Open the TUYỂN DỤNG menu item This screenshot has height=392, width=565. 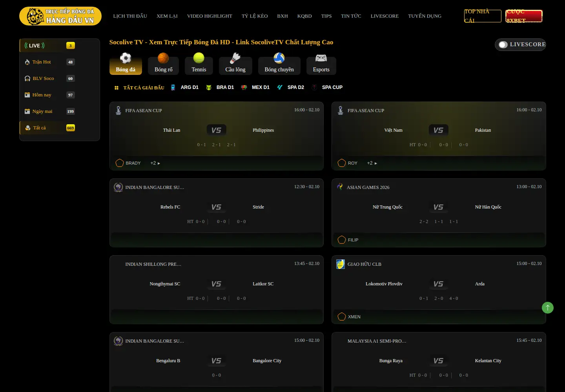(425, 16)
